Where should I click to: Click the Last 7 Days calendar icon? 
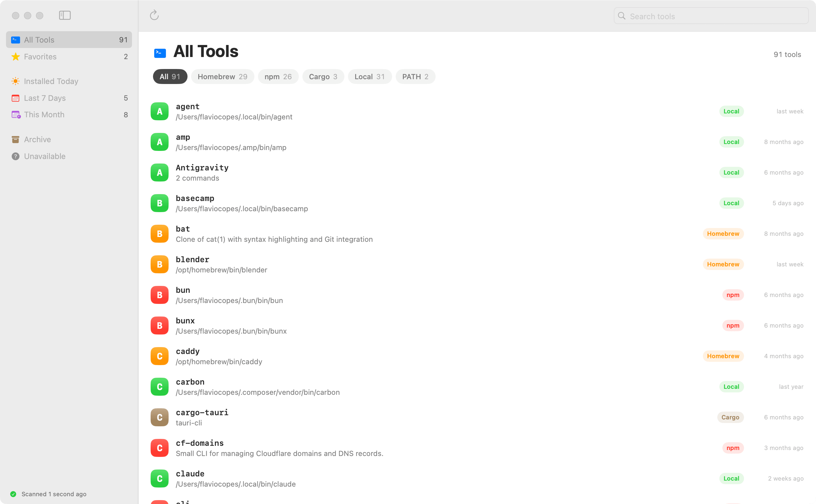pos(15,98)
